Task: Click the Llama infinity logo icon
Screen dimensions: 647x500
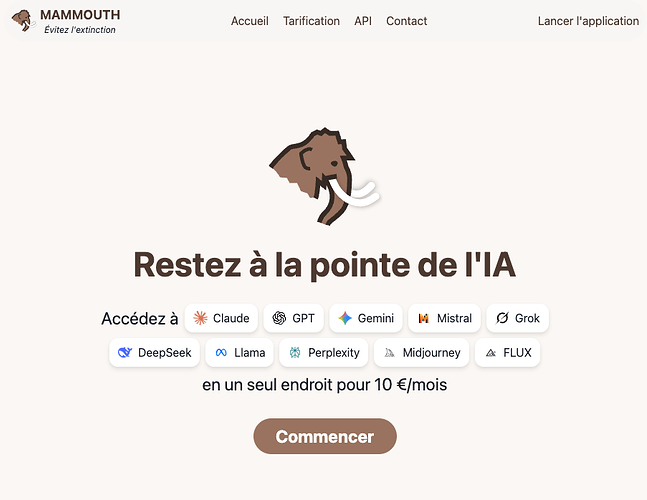Action: pos(221,353)
